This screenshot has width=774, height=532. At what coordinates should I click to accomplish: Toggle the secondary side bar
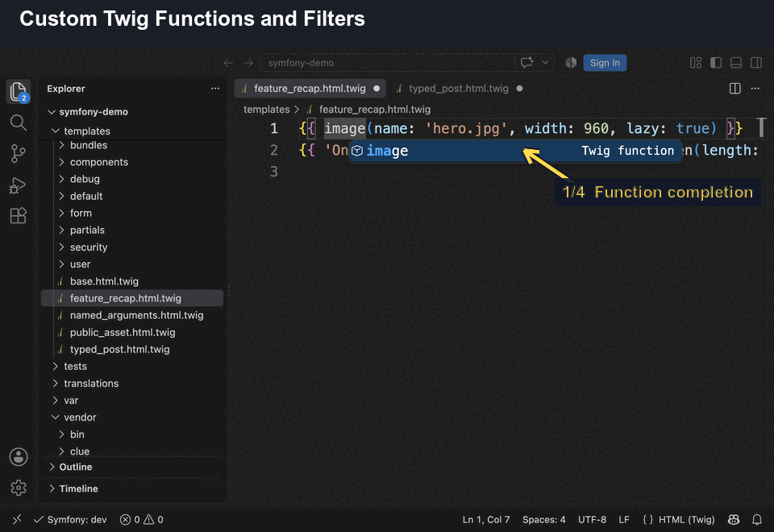tap(756, 63)
